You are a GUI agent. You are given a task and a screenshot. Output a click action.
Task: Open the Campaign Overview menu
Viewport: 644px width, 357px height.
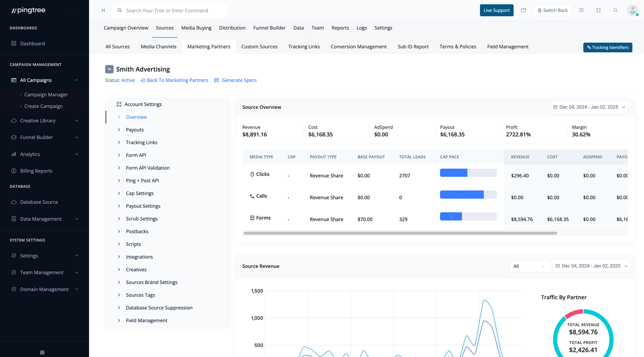pyautogui.click(x=126, y=28)
